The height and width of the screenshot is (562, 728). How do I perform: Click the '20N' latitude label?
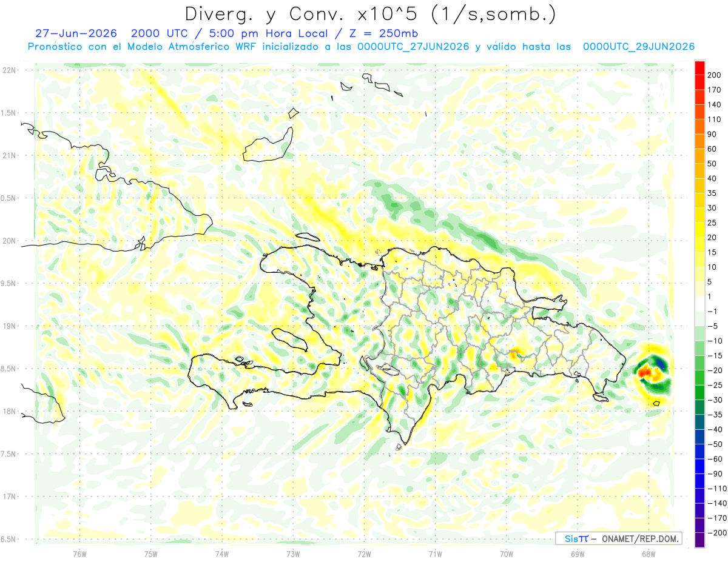tap(9, 241)
